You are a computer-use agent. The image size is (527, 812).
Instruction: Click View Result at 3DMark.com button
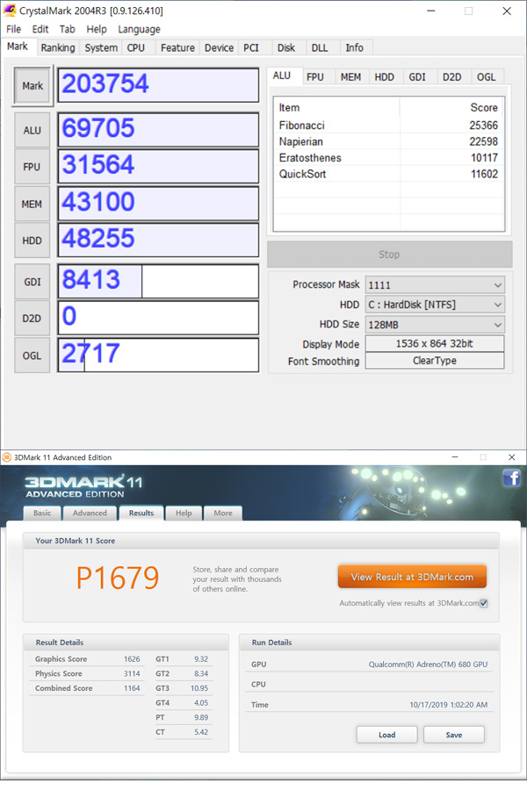[412, 577]
